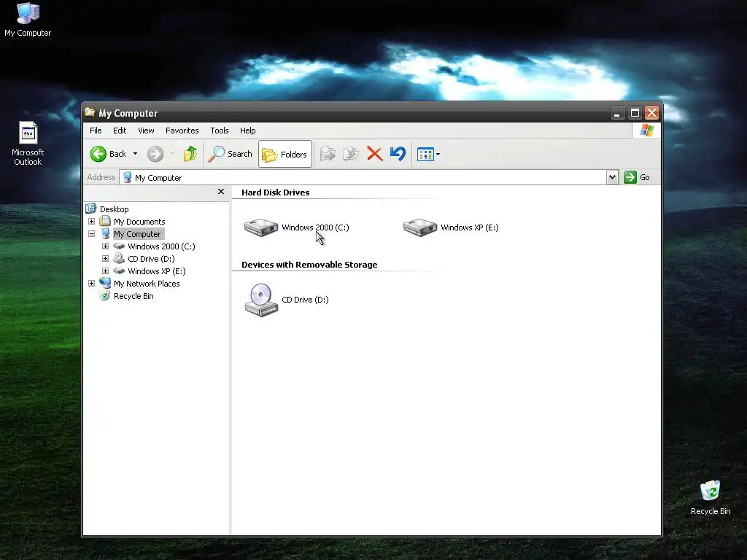Click the green Go button
This screenshot has height=560, width=747.
coord(637,177)
